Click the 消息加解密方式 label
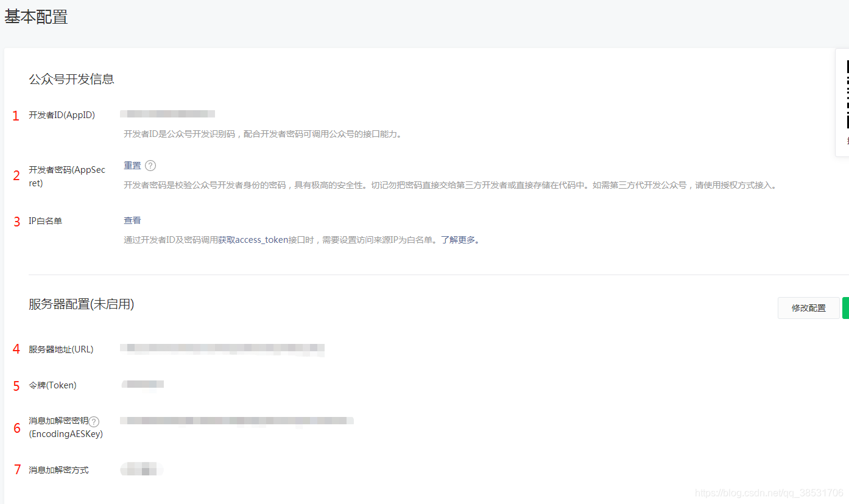 click(58, 470)
